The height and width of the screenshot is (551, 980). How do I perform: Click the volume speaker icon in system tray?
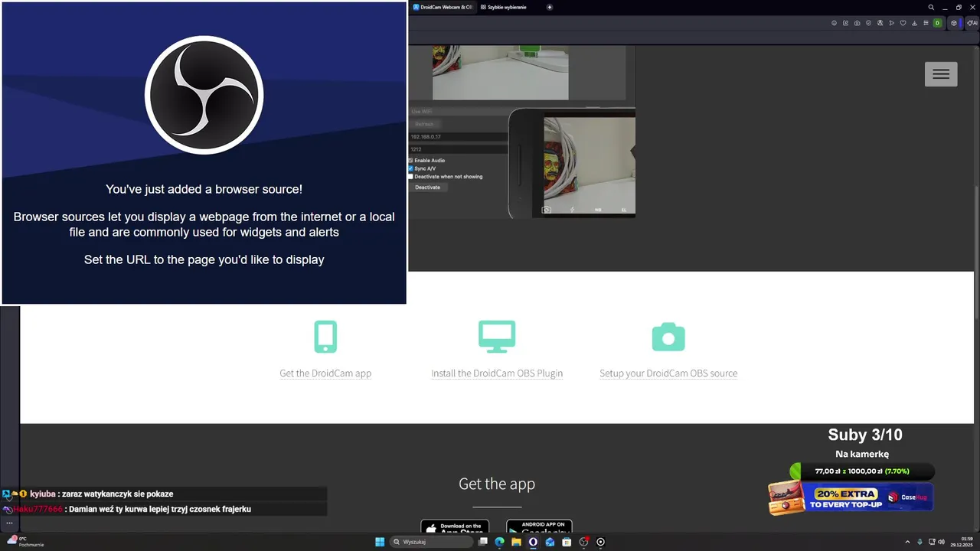coord(941,542)
